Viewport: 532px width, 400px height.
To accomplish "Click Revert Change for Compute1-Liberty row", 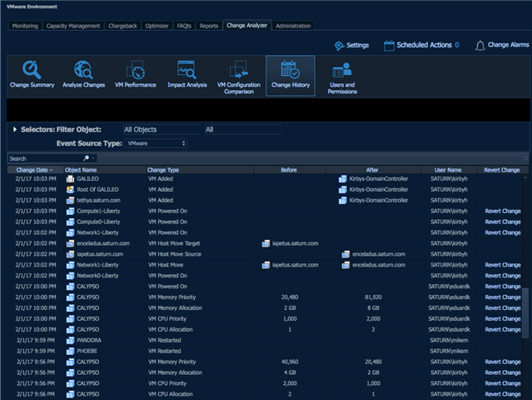I will [x=503, y=211].
